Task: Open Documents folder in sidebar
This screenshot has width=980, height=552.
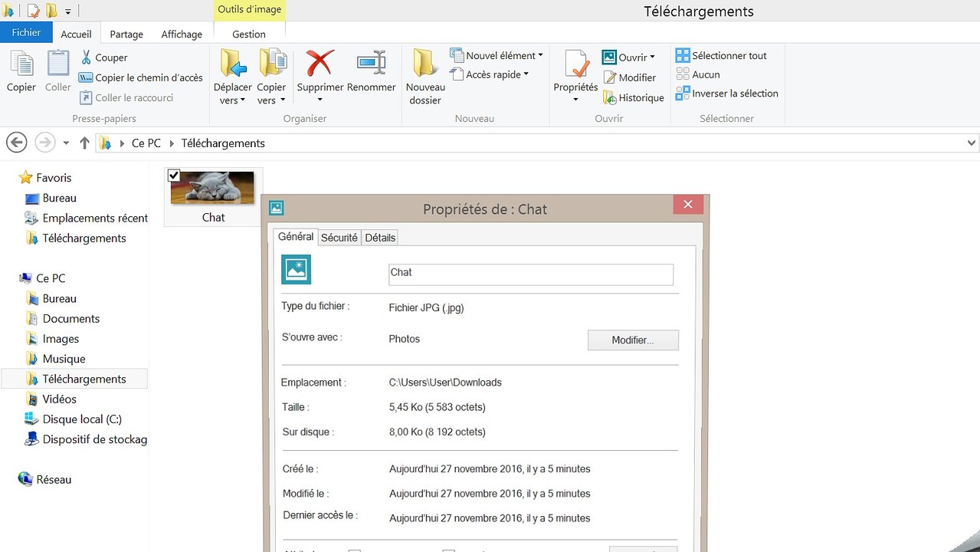Action: click(63, 318)
